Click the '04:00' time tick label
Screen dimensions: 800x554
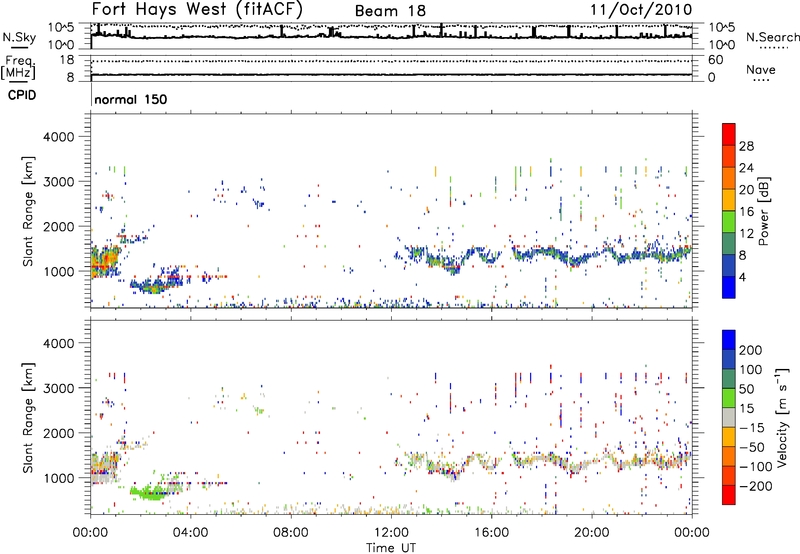coord(190,533)
